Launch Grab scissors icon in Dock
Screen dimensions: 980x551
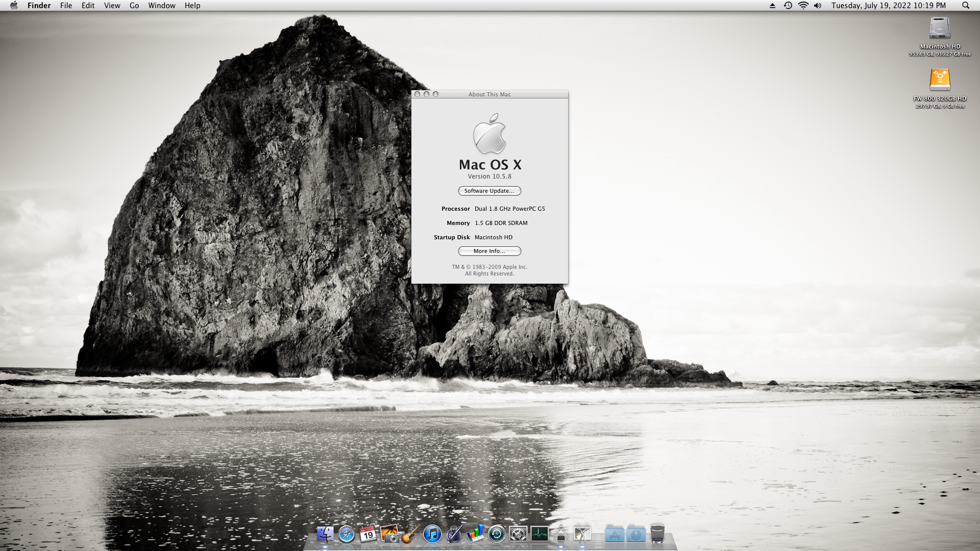tap(582, 534)
